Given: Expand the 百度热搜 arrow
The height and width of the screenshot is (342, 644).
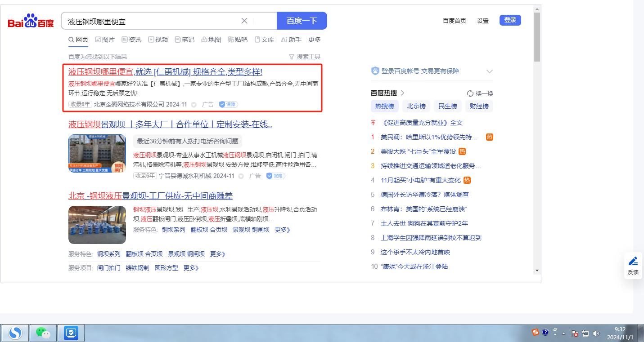Looking at the screenshot, I should tap(403, 93).
